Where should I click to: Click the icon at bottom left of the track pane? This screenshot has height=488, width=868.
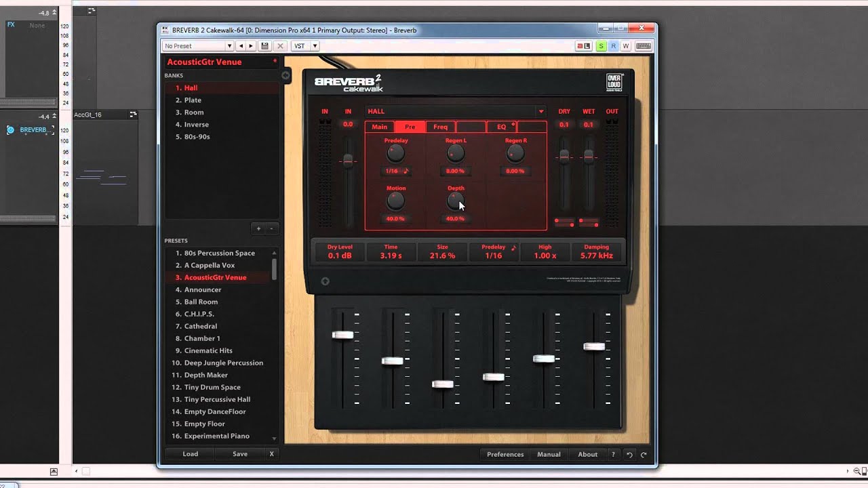click(x=54, y=471)
